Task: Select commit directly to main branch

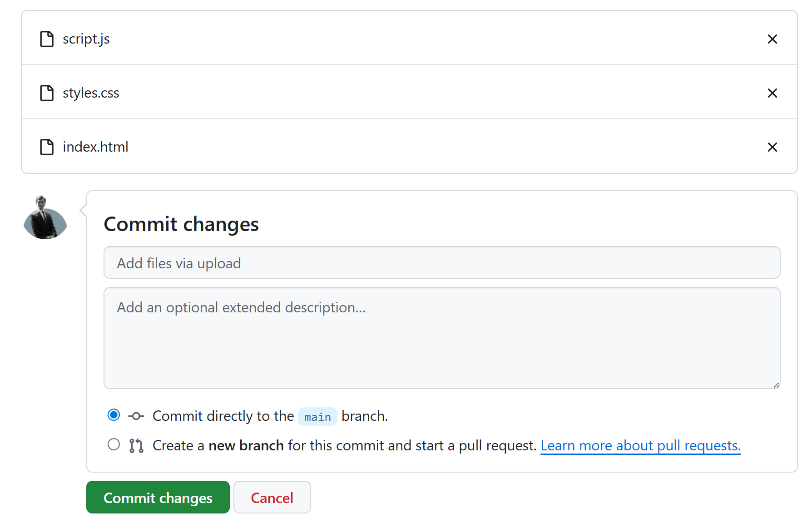Action: coord(114,415)
